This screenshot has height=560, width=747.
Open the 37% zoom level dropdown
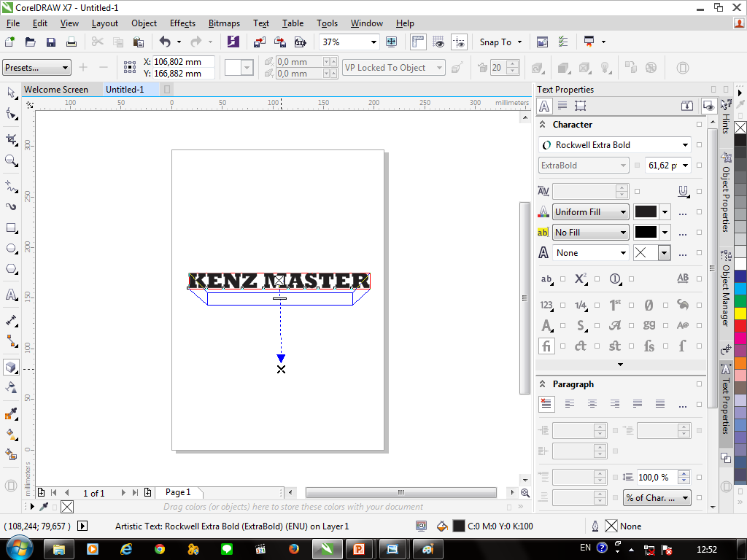pos(373,42)
